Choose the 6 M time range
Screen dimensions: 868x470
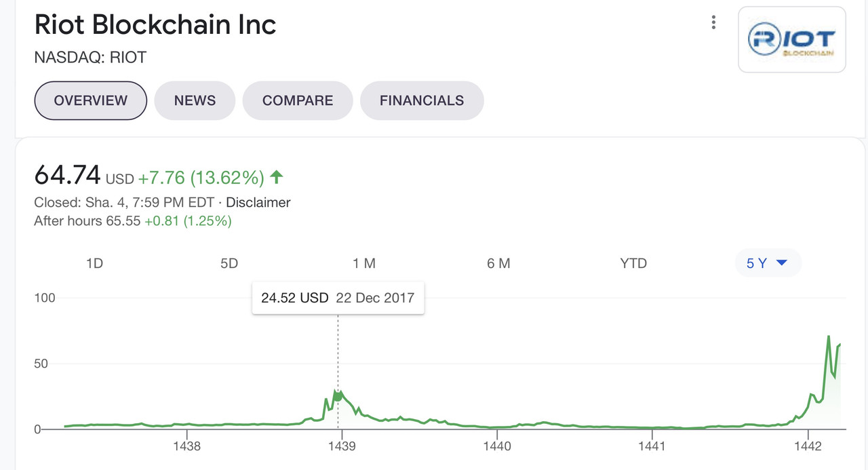498,263
